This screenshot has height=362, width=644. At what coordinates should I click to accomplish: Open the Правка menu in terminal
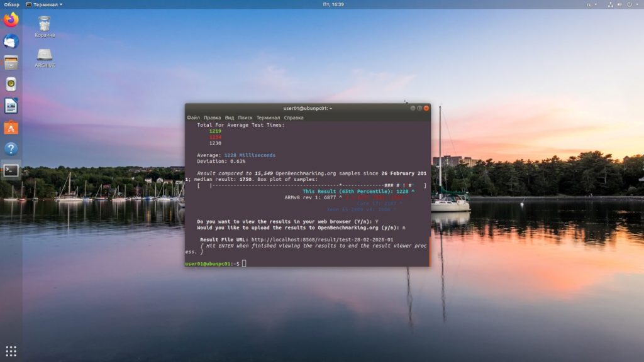point(212,118)
